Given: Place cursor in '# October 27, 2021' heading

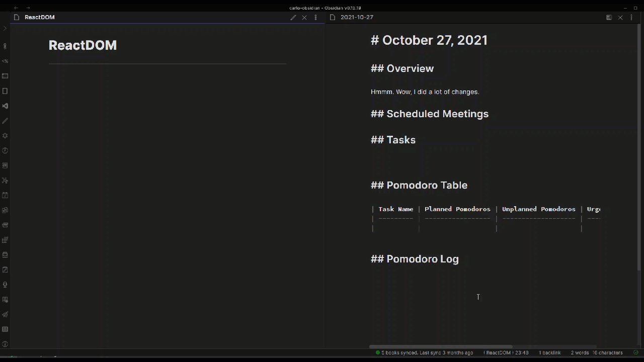Looking at the screenshot, I should point(429,40).
